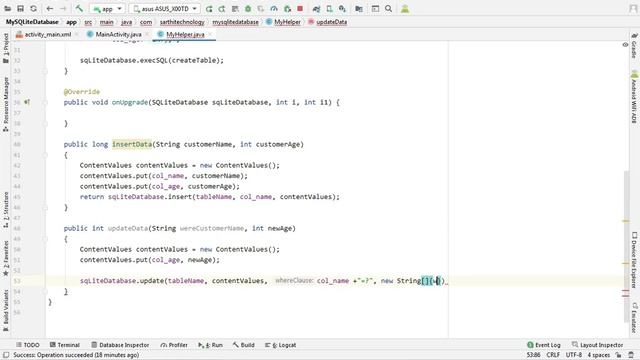The image size is (640, 360).
Task: Toggle the read-only lock icon in status bar
Action: [618, 355]
